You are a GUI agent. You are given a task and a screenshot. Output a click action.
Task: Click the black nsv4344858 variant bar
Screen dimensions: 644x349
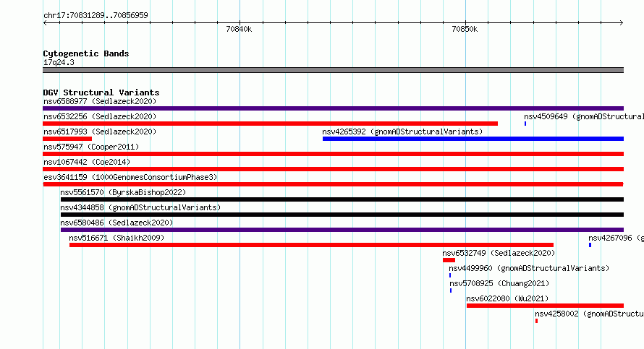click(x=342, y=215)
